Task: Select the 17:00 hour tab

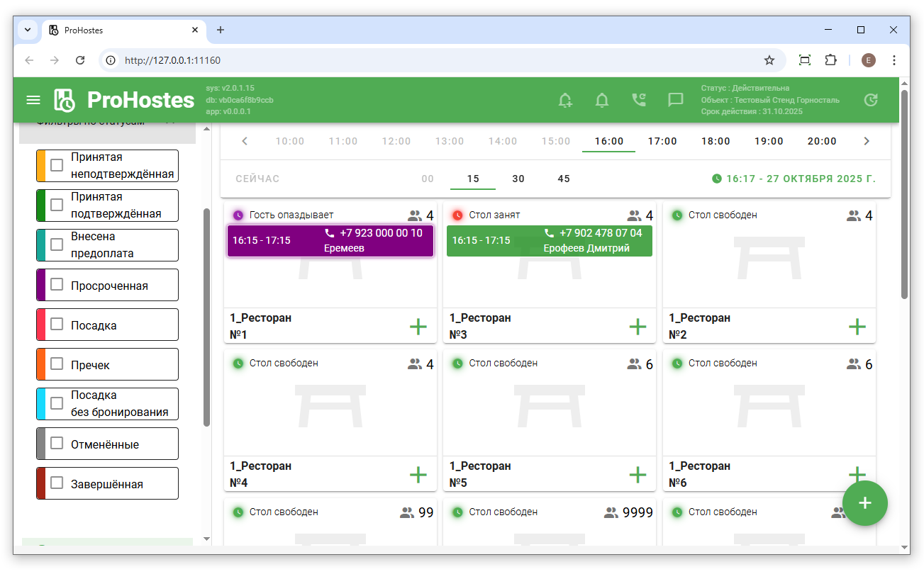Action: (662, 141)
